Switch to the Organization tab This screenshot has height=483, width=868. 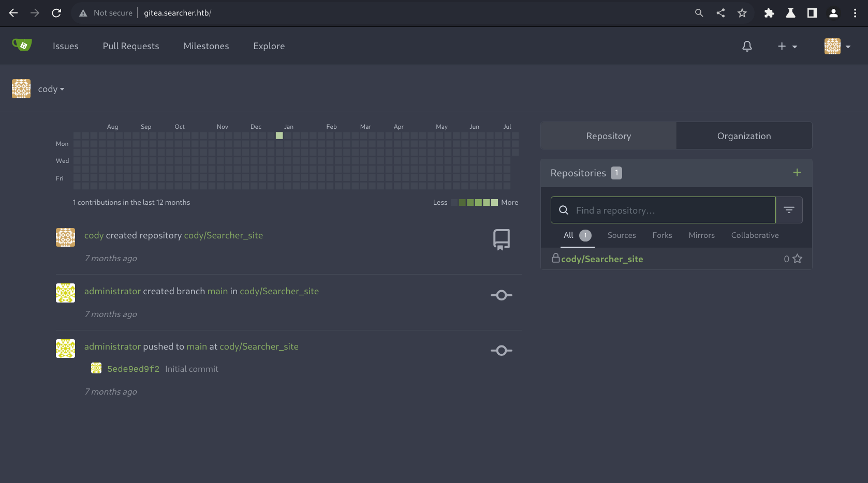click(744, 136)
